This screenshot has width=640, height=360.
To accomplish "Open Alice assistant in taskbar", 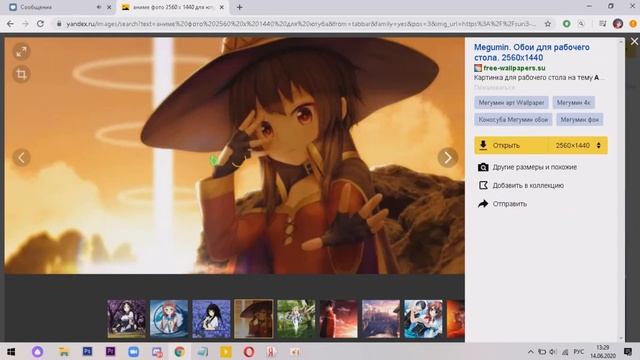I will [x=38, y=351].
